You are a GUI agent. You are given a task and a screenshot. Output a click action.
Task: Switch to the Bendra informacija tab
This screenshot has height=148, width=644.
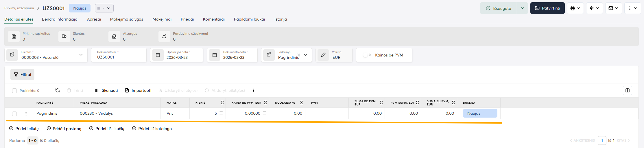coord(60,19)
